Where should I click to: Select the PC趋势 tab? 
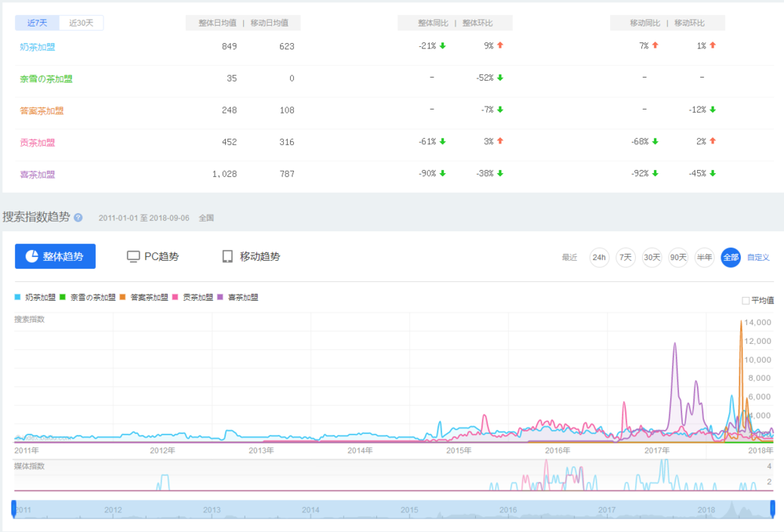click(x=153, y=256)
